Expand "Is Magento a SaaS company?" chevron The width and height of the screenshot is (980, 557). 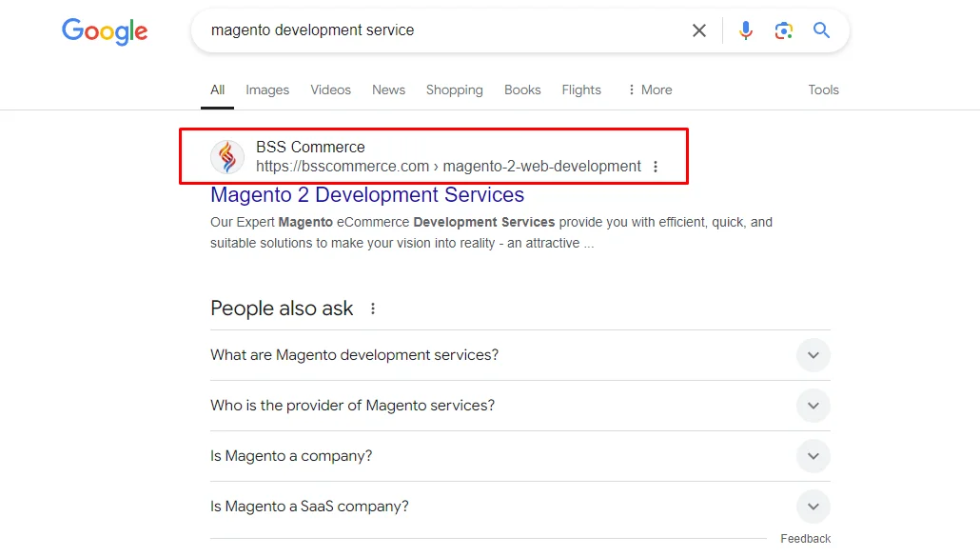coord(813,507)
